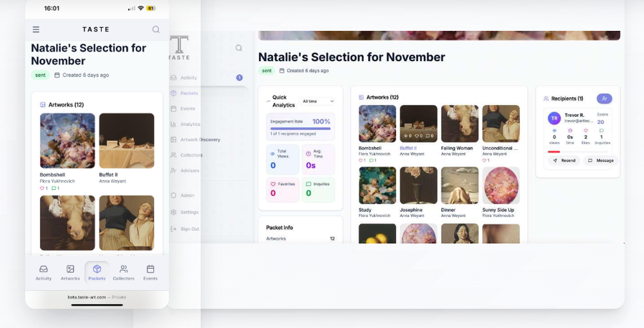Viewport: 644px width, 328px height.
Task: Open Bombshell artwork thumbnail in mobile view
Action: point(68,141)
